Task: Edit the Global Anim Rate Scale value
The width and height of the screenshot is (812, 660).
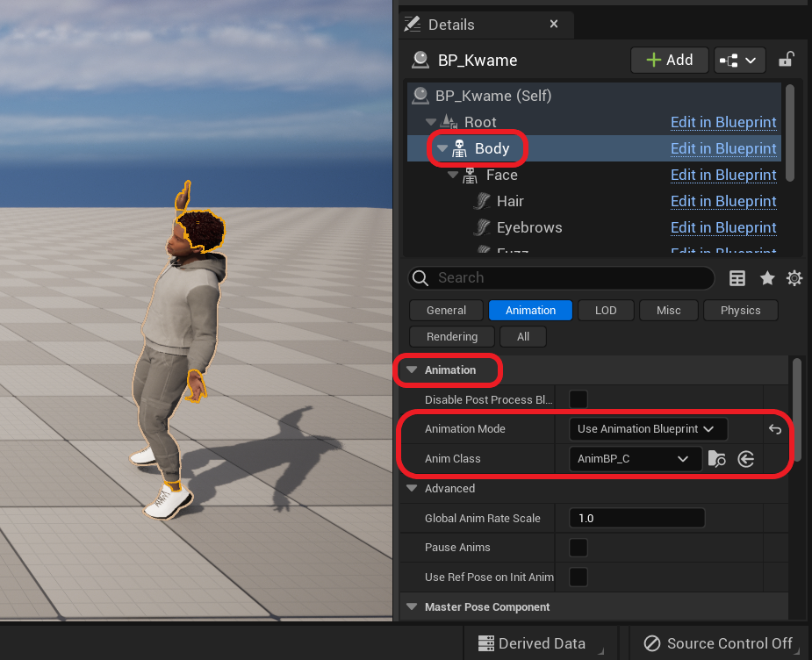Action: pos(637,518)
